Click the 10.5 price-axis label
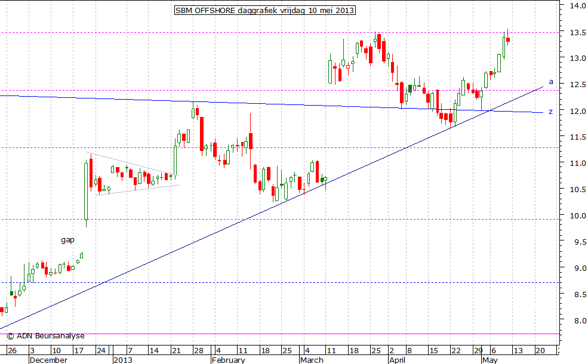Screen dimensions: 588x364 coord(578,190)
